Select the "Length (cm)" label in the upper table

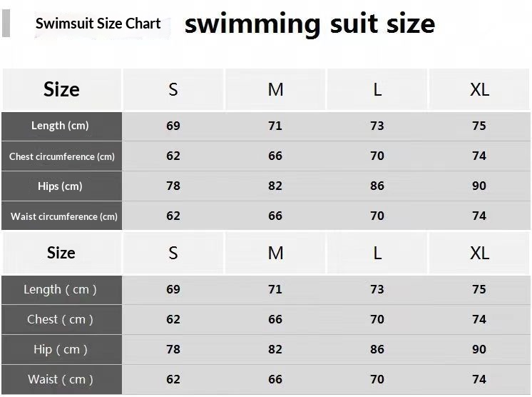[x=60, y=126]
